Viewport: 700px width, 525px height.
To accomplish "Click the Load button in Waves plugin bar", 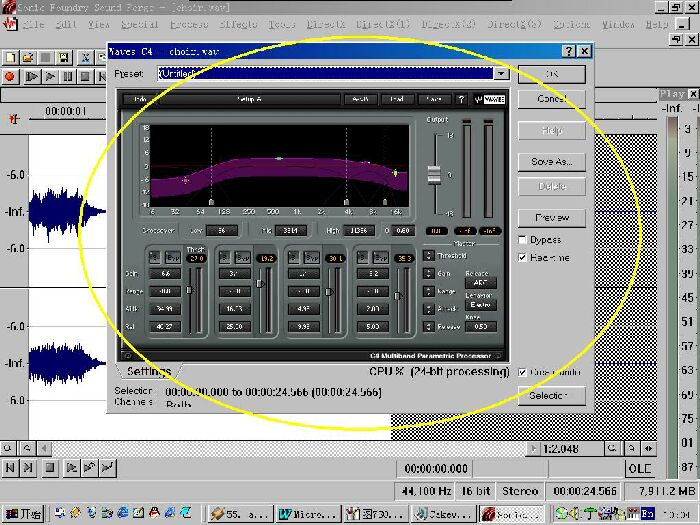I will pyautogui.click(x=397, y=99).
